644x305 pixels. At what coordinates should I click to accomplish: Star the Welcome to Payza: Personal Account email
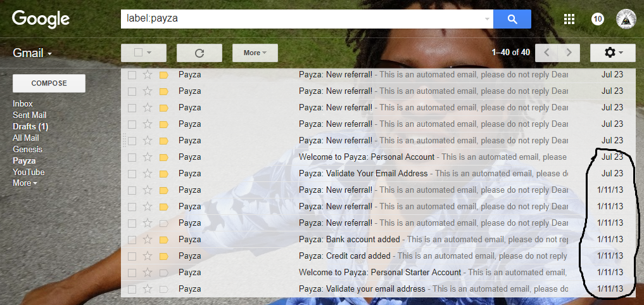(148, 157)
